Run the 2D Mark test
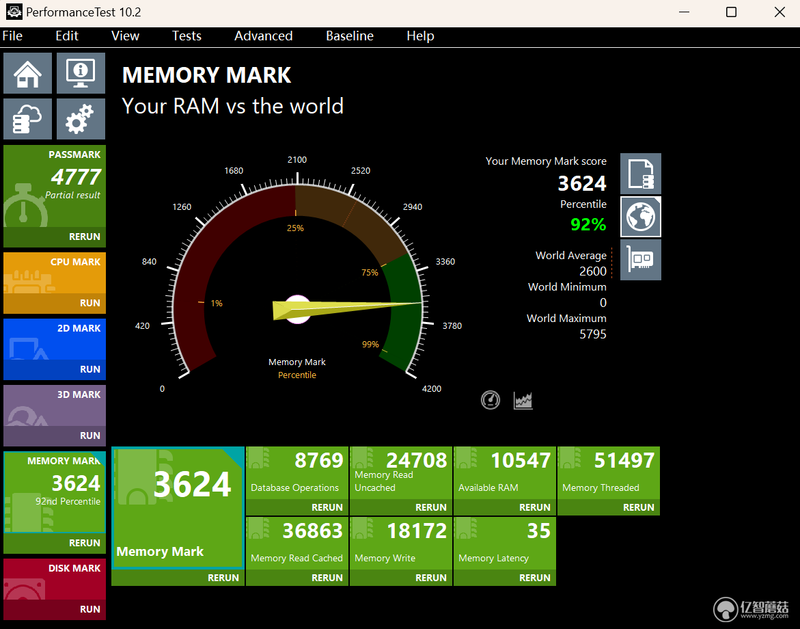The height and width of the screenshot is (629, 800). coord(55,369)
